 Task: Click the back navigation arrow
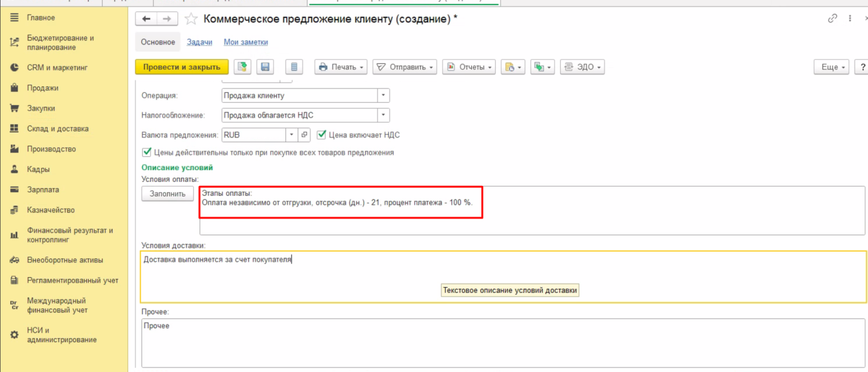pyautogui.click(x=146, y=19)
